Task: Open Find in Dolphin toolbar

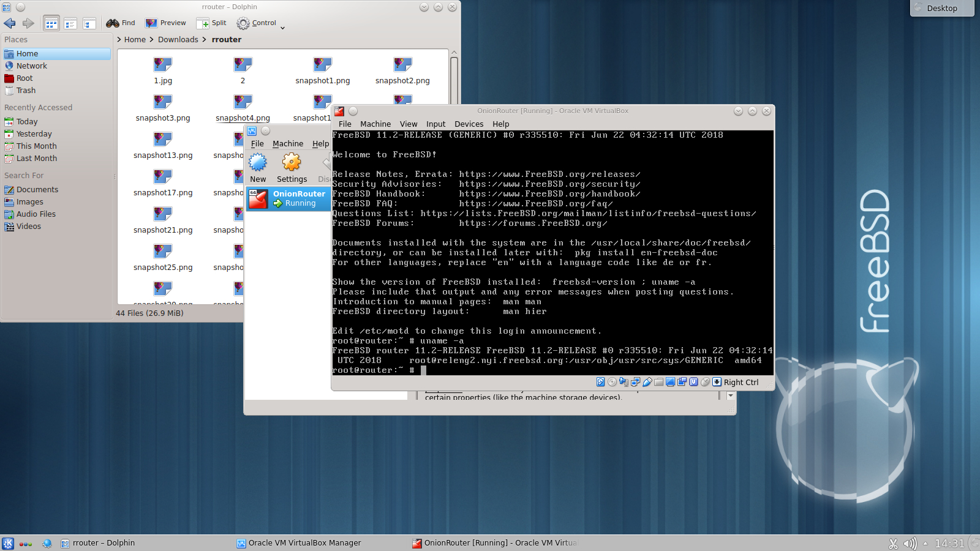Action: [x=120, y=23]
